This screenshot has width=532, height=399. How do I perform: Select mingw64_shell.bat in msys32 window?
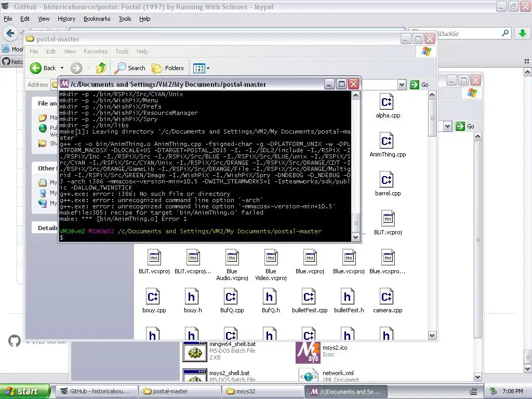(195, 353)
